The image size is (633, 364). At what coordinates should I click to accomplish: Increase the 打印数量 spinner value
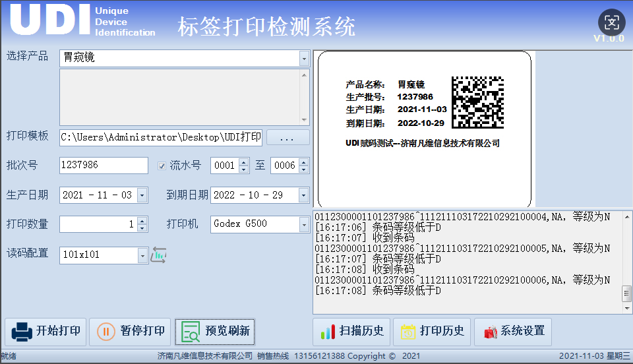(141, 221)
